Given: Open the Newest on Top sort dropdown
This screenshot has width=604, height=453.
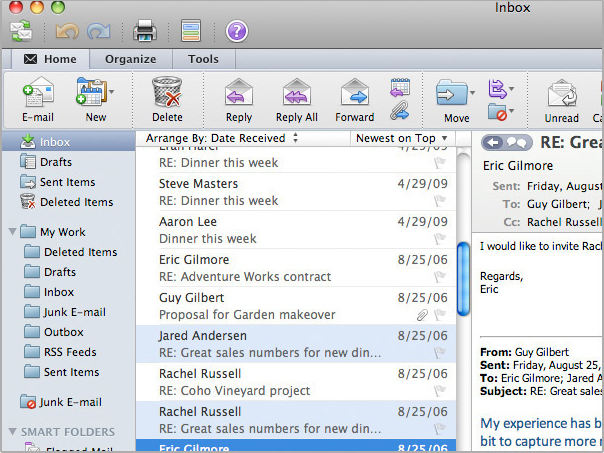Looking at the screenshot, I should click(402, 138).
